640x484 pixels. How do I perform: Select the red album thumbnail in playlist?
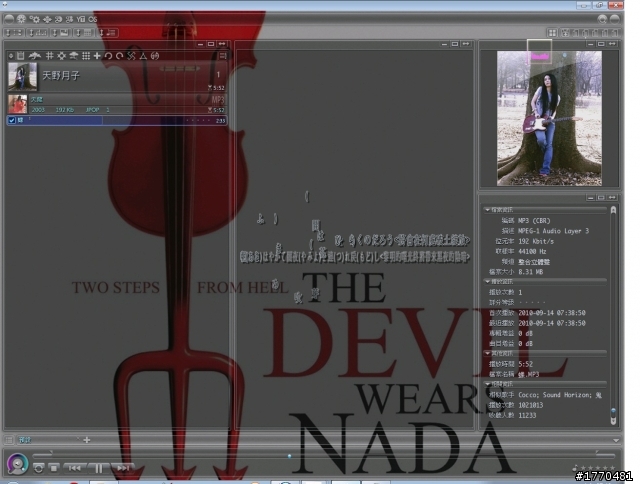[18, 104]
